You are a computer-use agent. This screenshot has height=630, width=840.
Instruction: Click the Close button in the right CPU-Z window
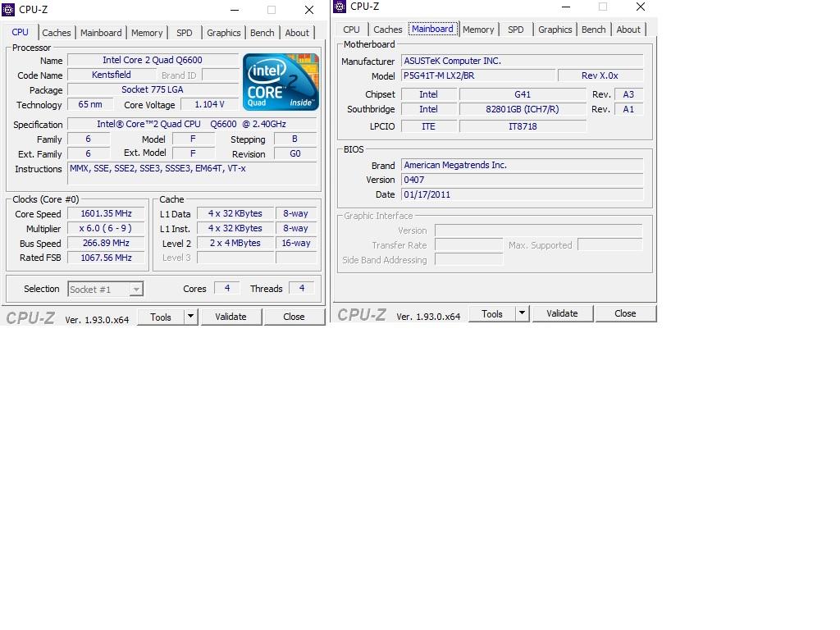click(625, 313)
